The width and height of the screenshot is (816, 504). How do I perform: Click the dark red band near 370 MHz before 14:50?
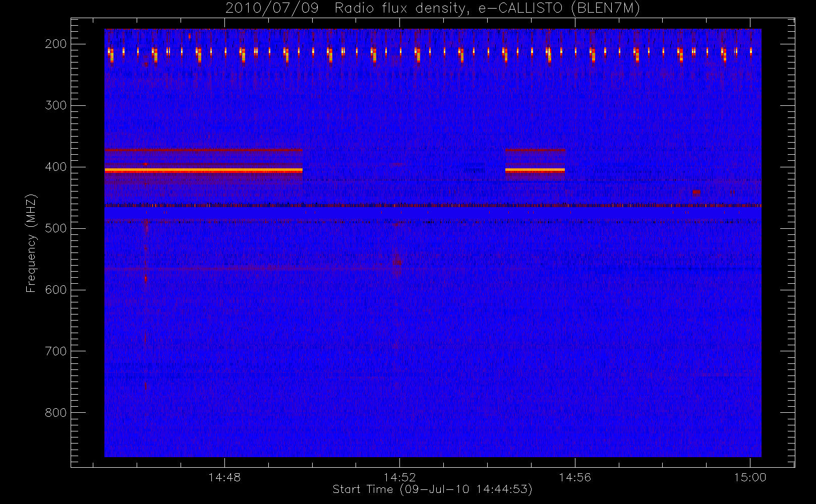(203, 150)
